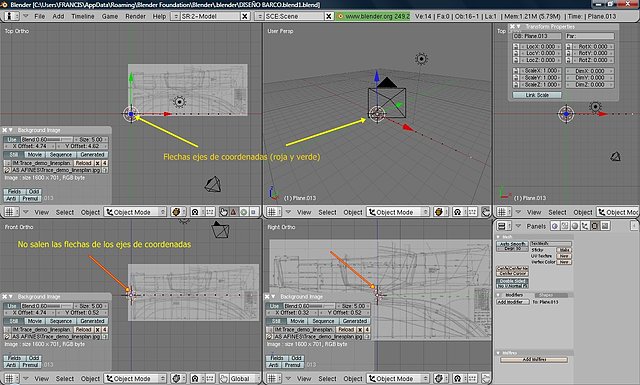Viewport: 640px width, 385px height.
Task: Select translate manipulator triangle in Top Ortho
Action: coord(233,212)
